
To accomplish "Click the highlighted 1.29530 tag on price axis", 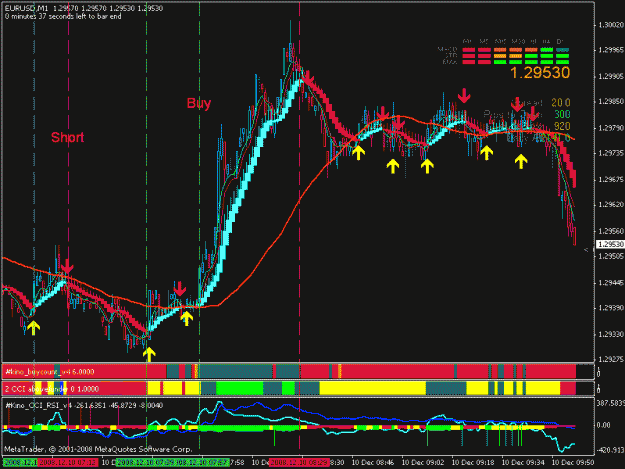I will [610, 244].
